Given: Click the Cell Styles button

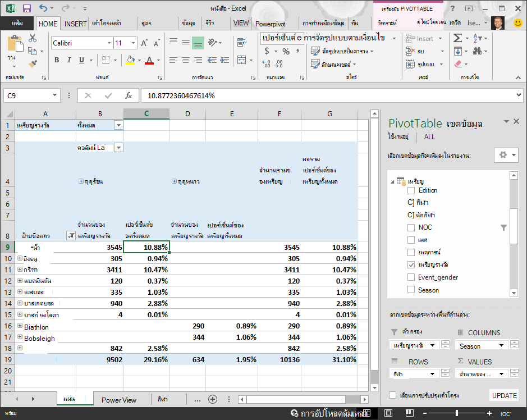Looking at the screenshot, I should pos(333,64).
